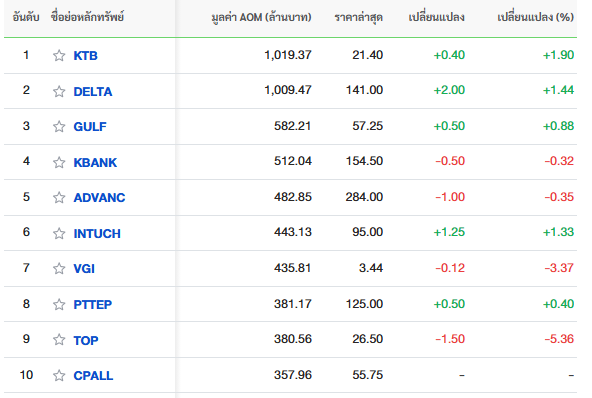Click the star icon beside PTTEP
The width and height of the screenshot is (592, 398).
(59, 304)
